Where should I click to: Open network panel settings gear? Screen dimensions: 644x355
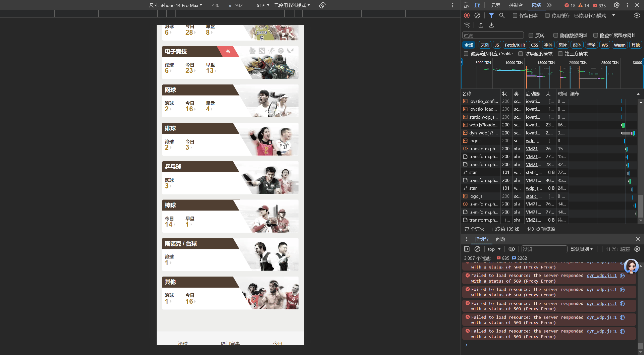click(637, 15)
